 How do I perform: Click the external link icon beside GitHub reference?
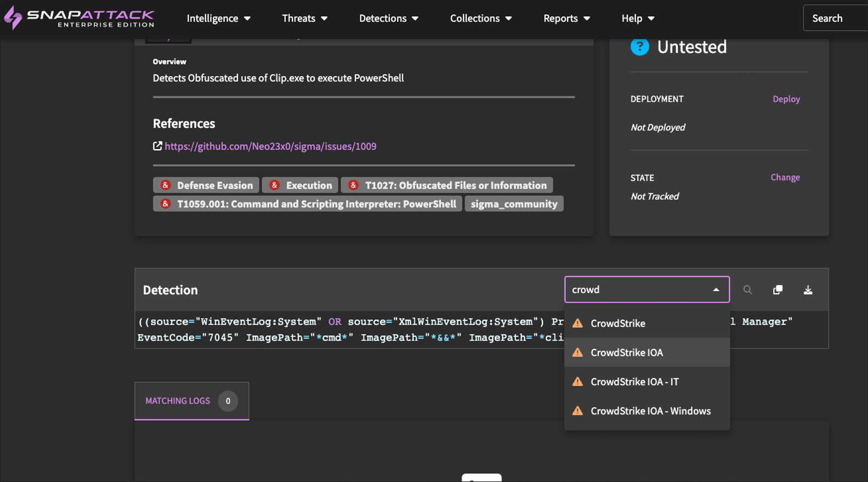click(x=157, y=146)
